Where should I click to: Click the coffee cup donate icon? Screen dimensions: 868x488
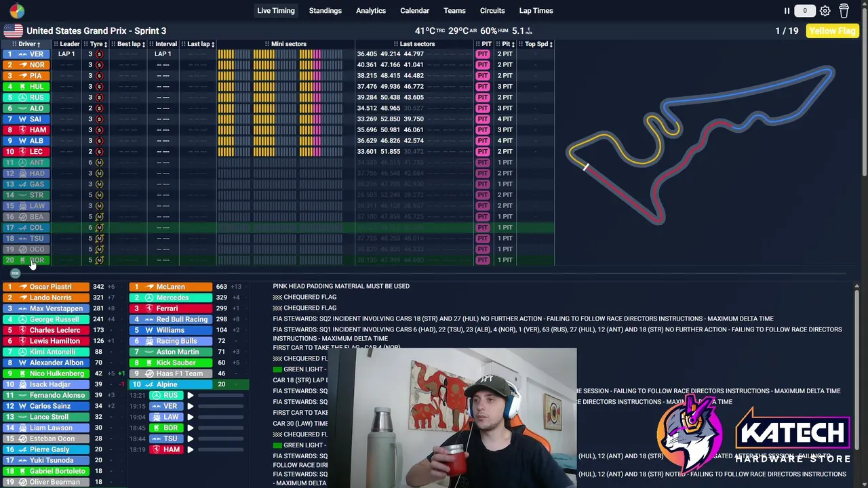(844, 11)
